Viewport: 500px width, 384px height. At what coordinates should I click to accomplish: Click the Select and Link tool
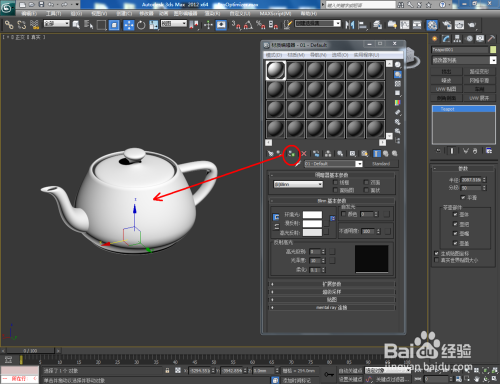click(x=9, y=25)
